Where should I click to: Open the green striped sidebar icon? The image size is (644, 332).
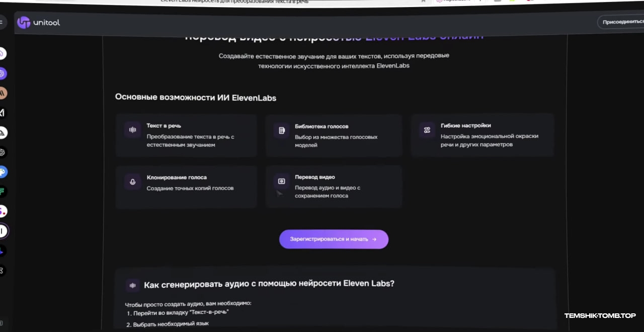click(x=3, y=192)
